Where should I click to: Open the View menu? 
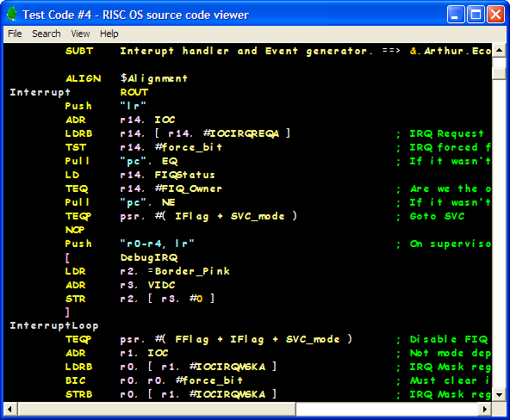(80, 34)
